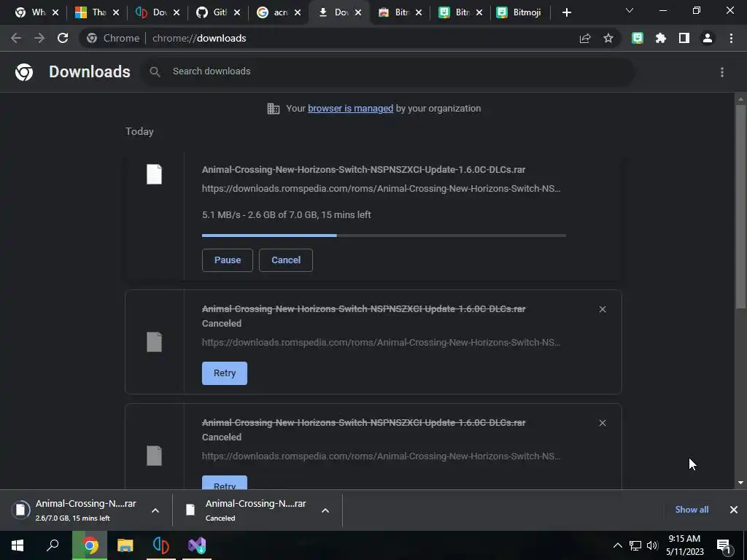Screen dimensions: 747x560
Task: Click the Bitmoji extension toolbar icon
Action: click(638, 38)
